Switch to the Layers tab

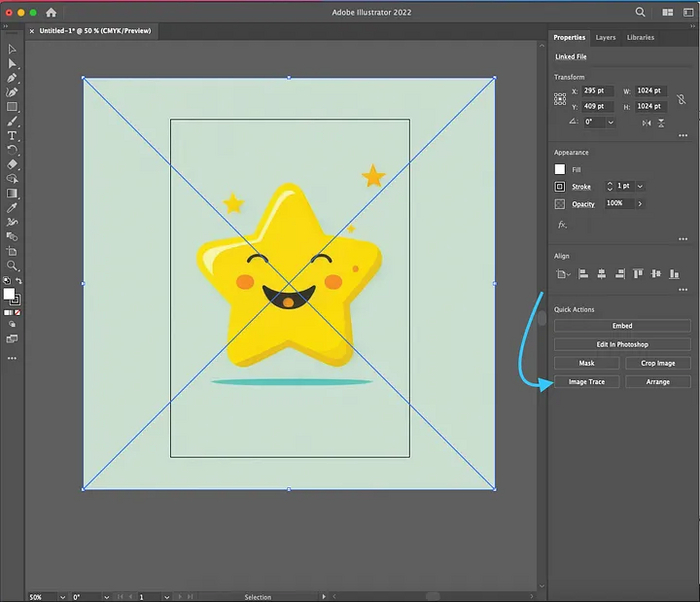[605, 37]
